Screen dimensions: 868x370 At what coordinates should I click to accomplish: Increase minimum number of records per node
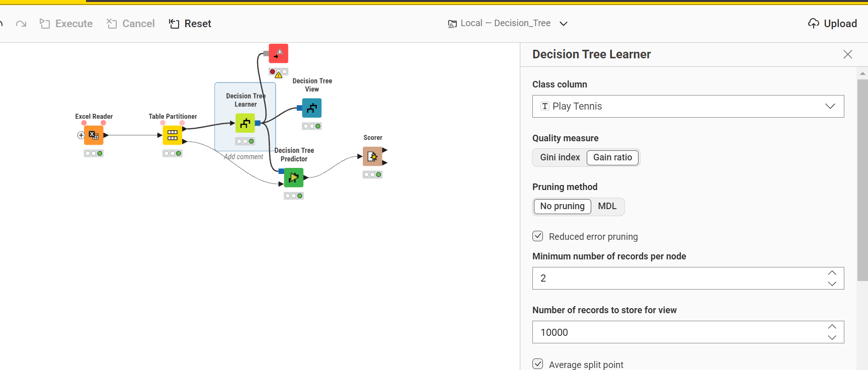(832, 273)
